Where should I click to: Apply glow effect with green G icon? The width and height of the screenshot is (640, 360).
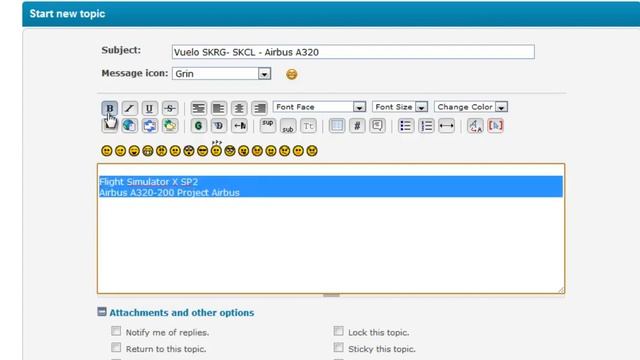(198, 126)
